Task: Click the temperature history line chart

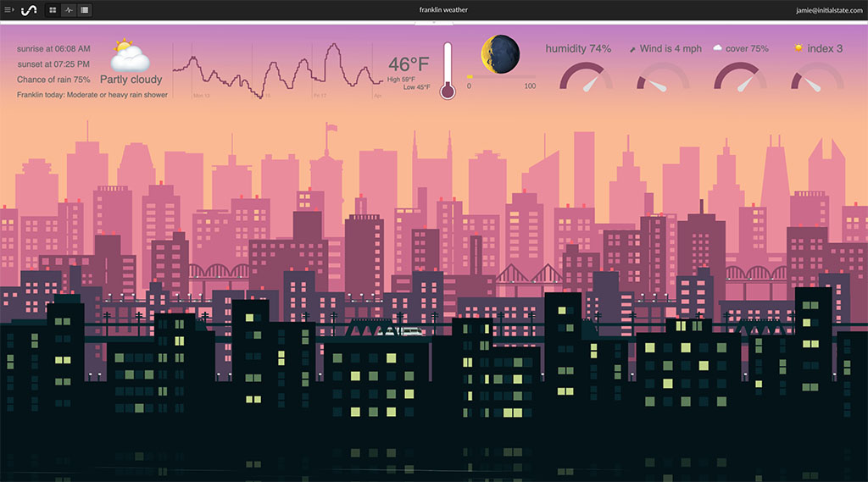Action: [x=277, y=71]
